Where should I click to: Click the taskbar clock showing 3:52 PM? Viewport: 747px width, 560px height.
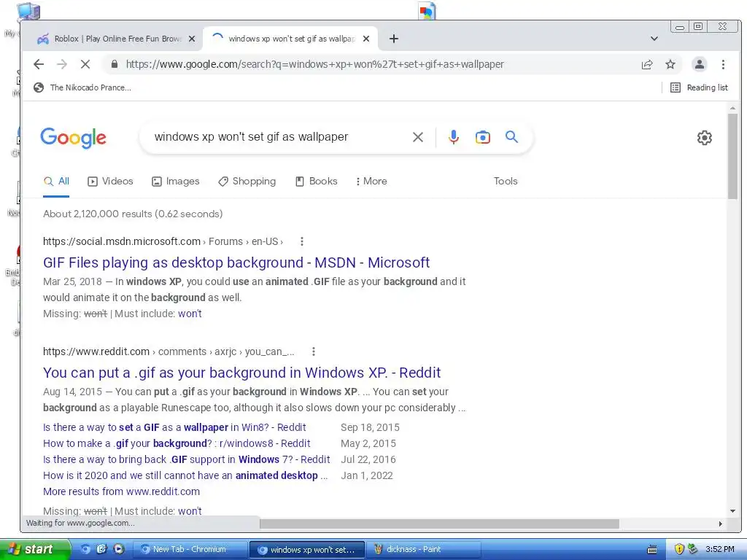pos(720,550)
